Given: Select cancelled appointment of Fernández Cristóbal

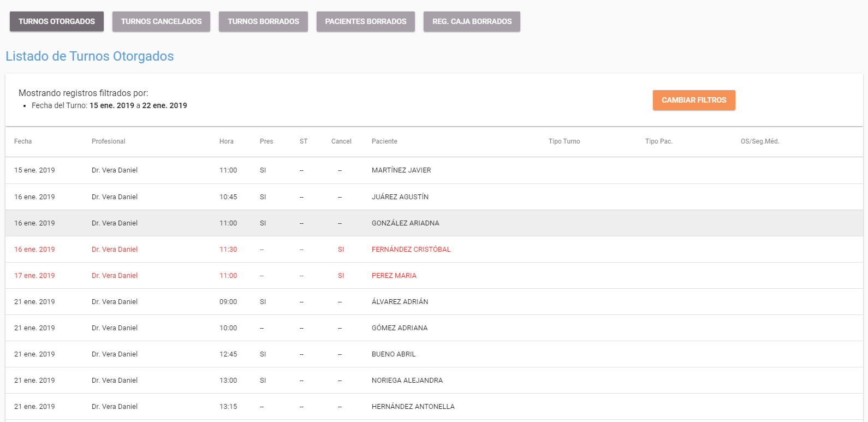Looking at the screenshot, I should (411, 249).
